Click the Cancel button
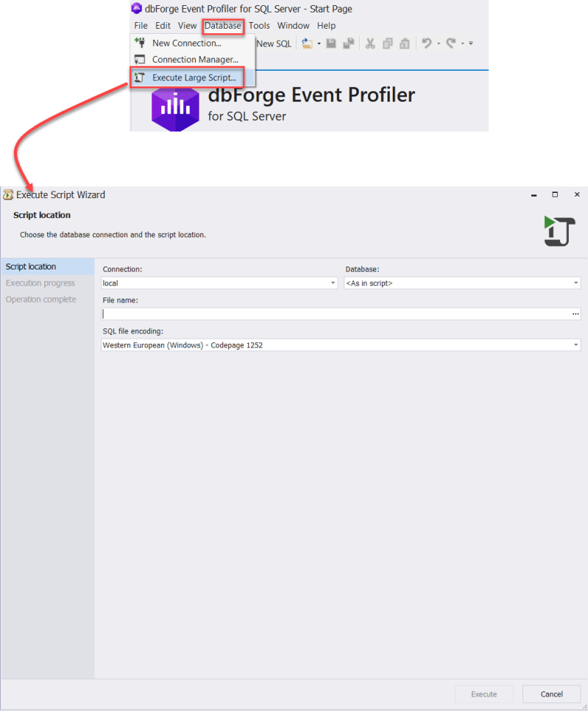588x712 pixels. (552, 694)
